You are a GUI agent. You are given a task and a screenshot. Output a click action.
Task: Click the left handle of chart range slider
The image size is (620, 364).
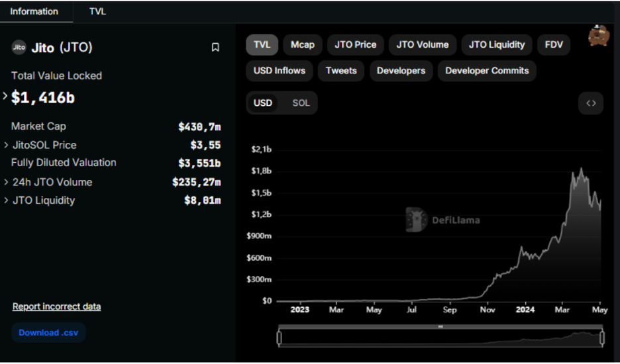click(x=279, y=338)
